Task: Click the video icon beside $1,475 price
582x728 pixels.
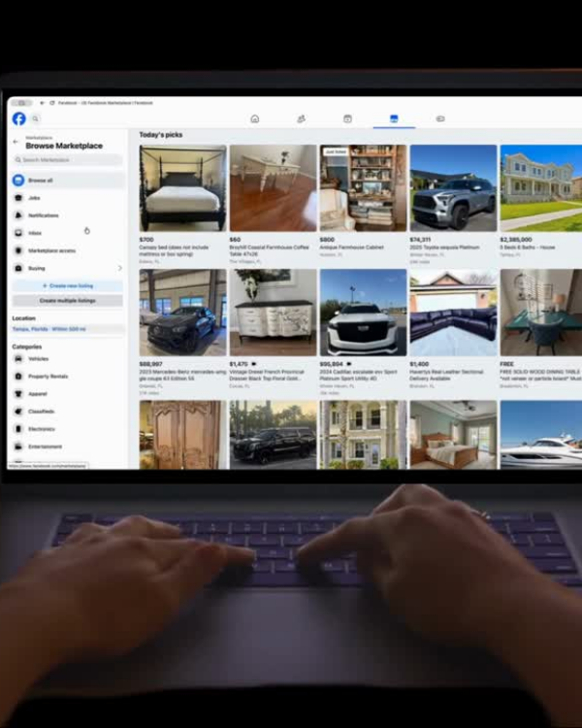Action: point(254,364)
